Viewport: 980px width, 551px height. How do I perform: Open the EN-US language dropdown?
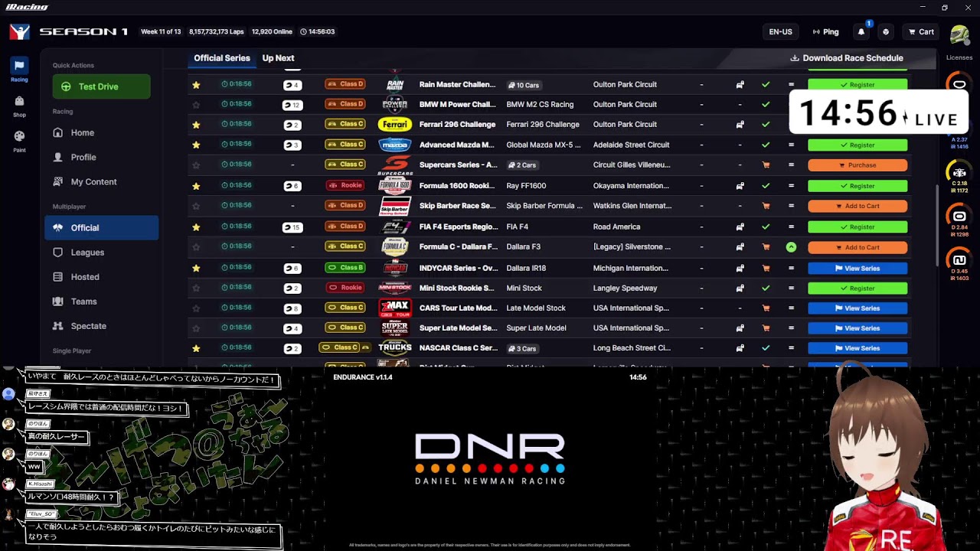(780, 32)
